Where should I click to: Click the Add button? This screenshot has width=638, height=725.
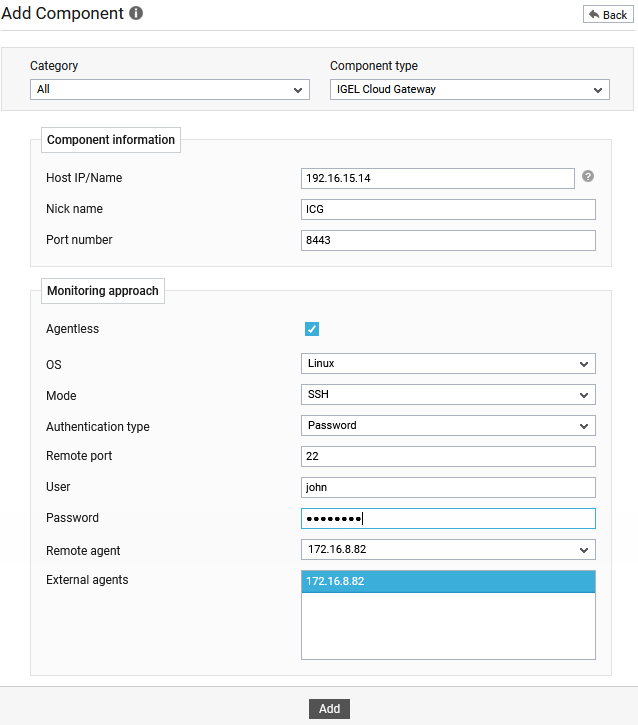(329, 708)
